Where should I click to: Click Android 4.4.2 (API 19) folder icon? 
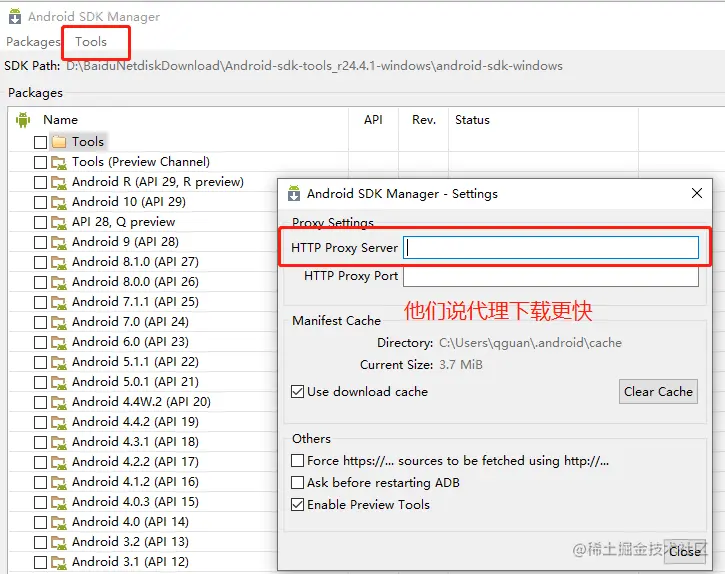[59, 422]
